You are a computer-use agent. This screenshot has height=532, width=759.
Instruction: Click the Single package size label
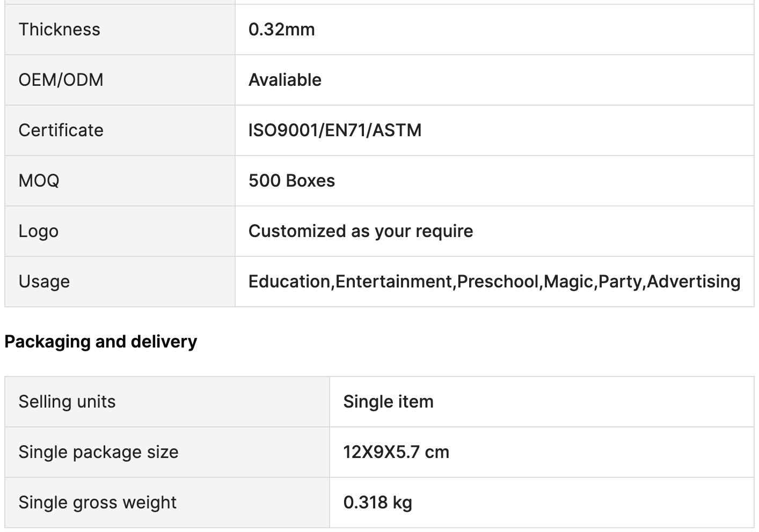pos(98,452)
